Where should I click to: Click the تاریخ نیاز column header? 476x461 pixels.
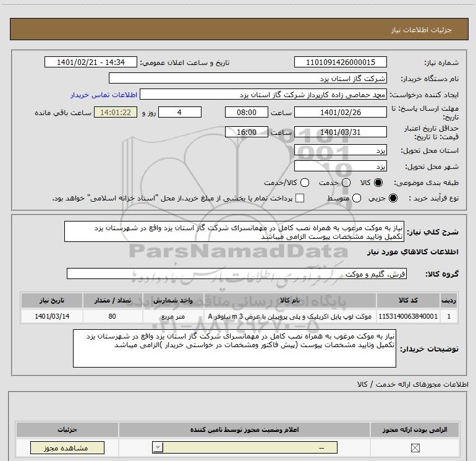[x=52, y=300]
